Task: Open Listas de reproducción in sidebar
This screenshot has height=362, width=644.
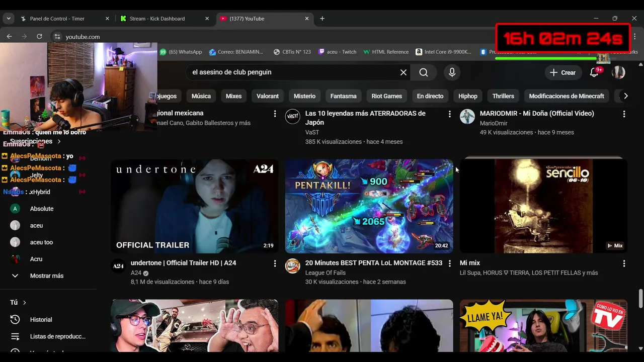Action: click(x=48, y=336)
